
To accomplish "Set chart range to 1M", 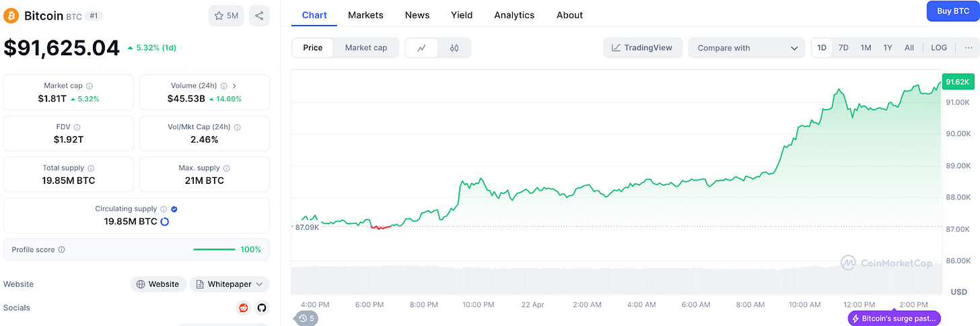I will 866,48.
